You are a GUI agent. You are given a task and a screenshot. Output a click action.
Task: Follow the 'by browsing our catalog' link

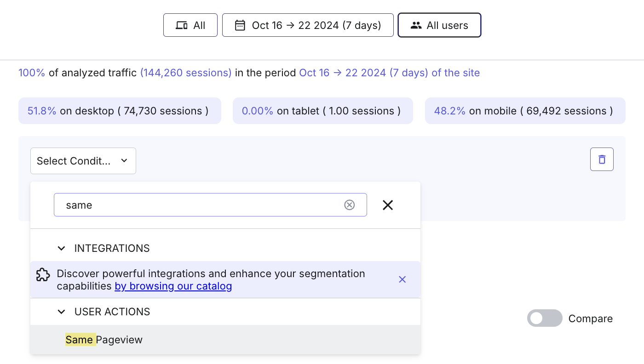pos(173,286)
